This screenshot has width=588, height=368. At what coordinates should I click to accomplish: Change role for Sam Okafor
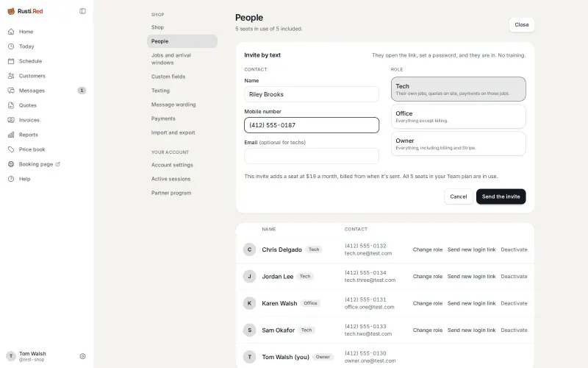pos(428,330)
